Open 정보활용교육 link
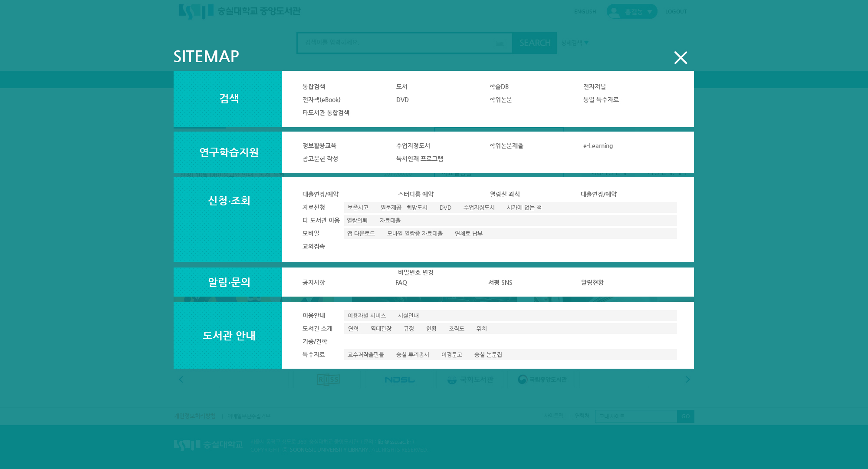This screenshot has height=469, width=868. [319, 146]
